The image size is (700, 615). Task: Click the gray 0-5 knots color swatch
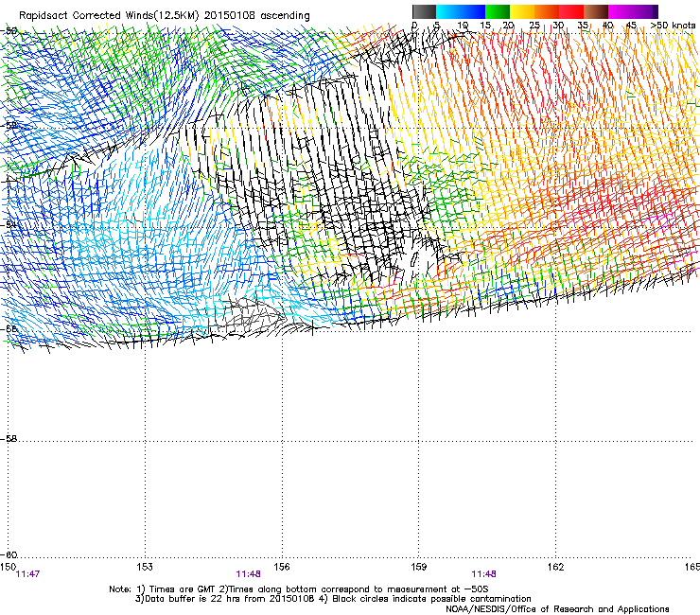[424, 11]
